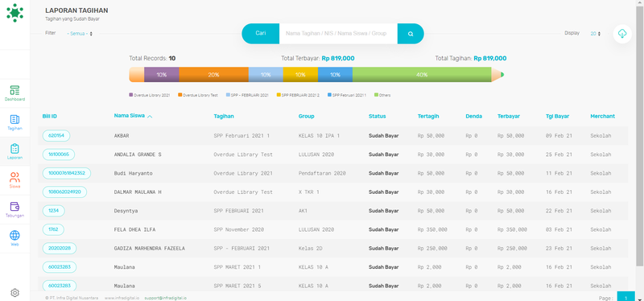Sort by Tgl Bayar column header

(x=557, y=116)
